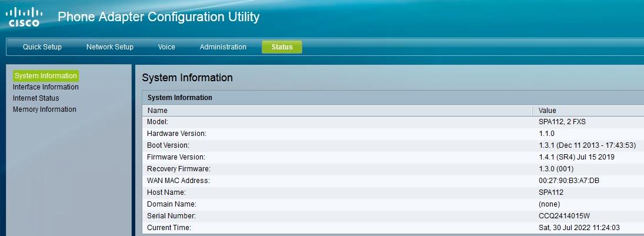Click the Domain Name: label
This screenshot has height=236, width=644.
pos(172,204)
